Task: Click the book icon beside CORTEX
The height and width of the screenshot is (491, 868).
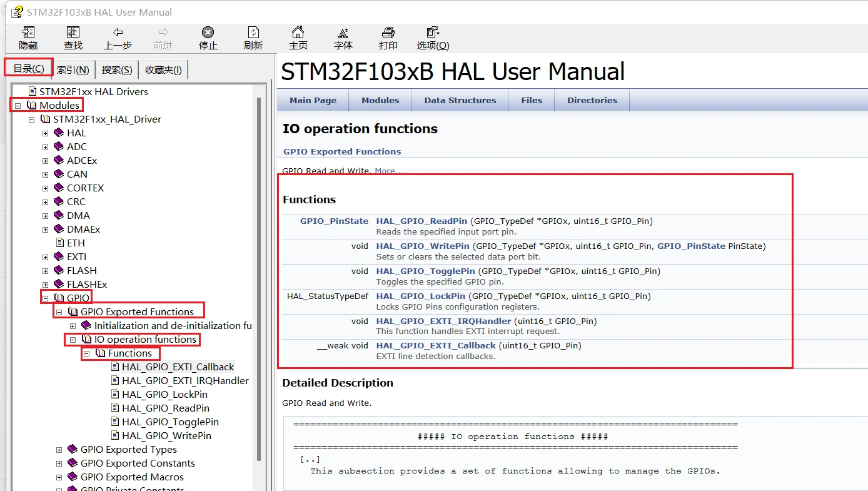Action: [59, 188]
